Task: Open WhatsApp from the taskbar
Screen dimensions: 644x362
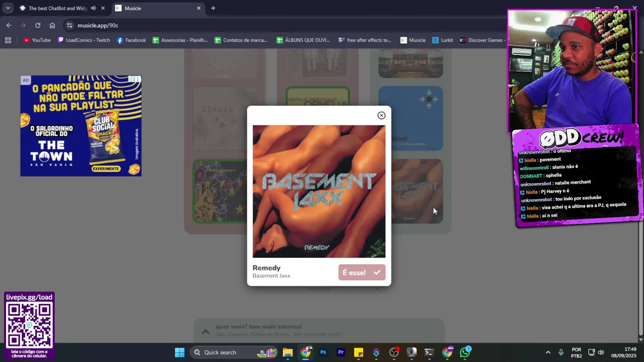Action: click(x=465, y=352)
